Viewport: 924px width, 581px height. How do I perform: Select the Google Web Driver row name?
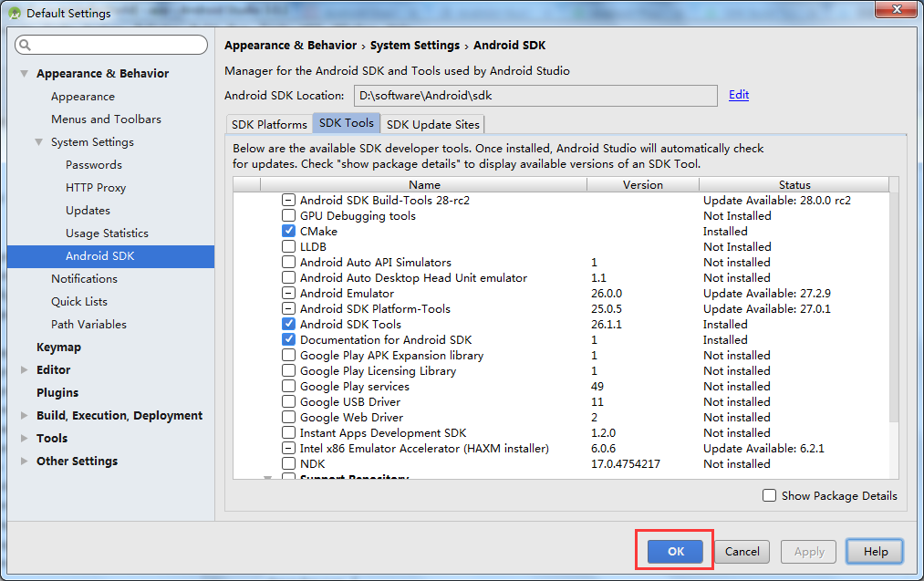(x=352, y=417)
